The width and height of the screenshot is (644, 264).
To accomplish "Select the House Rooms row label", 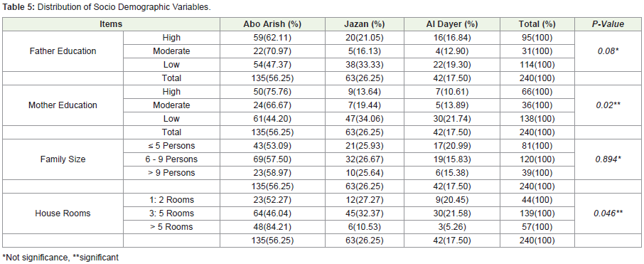I will coord(63,213).
